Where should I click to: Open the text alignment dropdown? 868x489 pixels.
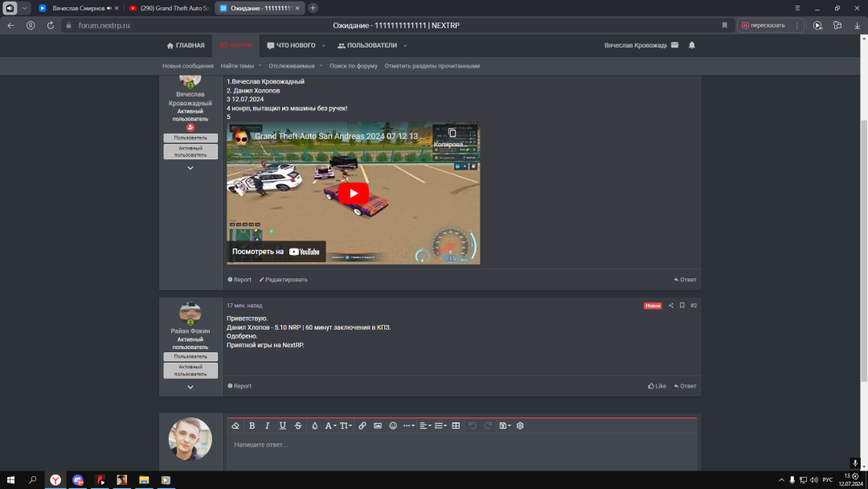tap(424, 426)
